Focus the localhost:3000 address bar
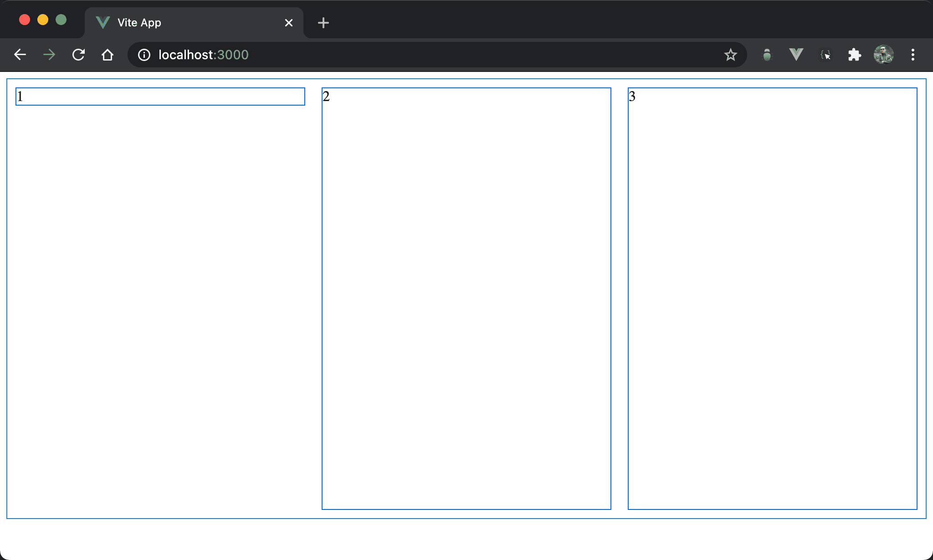The image size is (933, 560). pos(410,55)
